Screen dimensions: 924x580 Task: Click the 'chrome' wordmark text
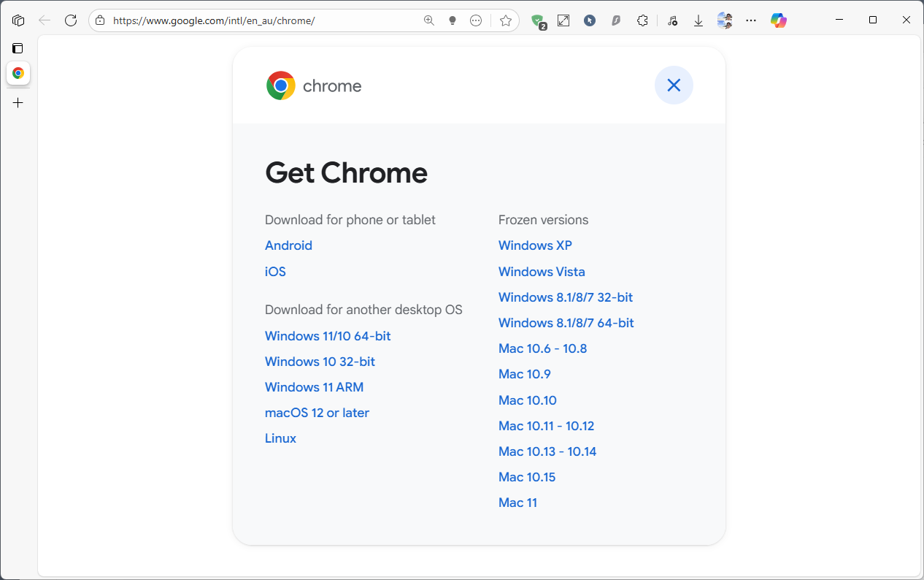332,86
